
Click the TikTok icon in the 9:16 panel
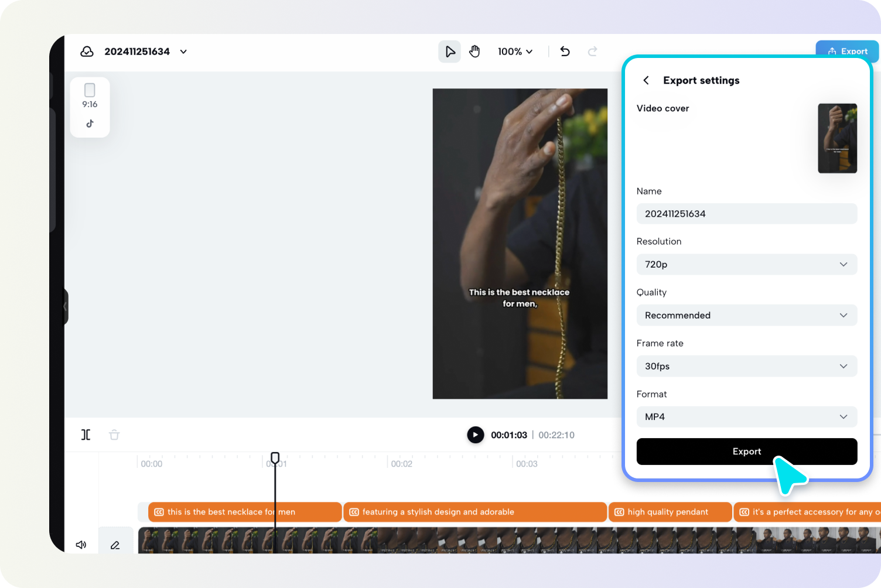pos(90,124)
